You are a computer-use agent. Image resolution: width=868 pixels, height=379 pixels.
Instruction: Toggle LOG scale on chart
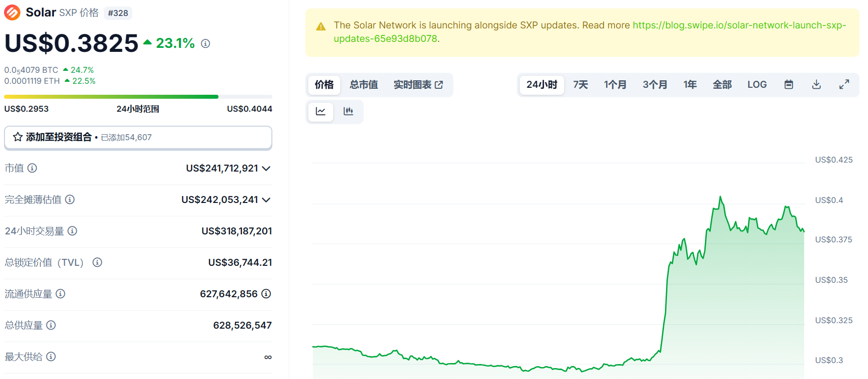tap(757, 85)
